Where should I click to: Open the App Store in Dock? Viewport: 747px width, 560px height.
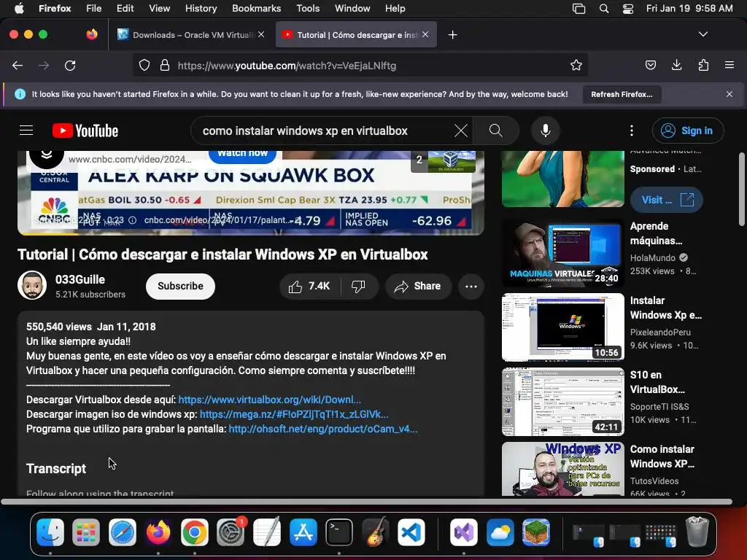(303, 532)
